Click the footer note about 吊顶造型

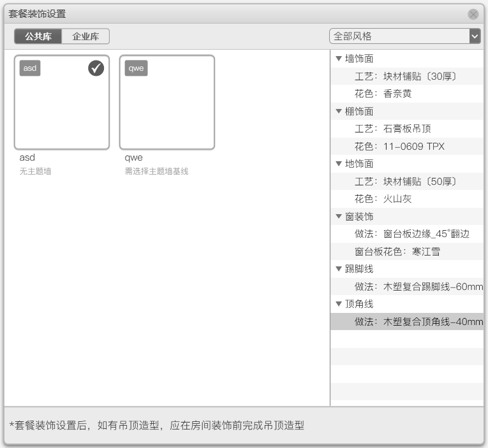(156, 425)
